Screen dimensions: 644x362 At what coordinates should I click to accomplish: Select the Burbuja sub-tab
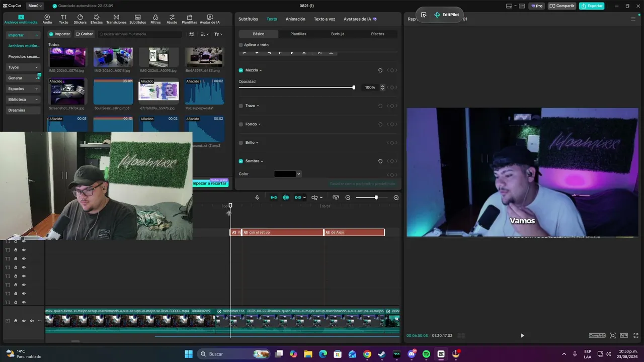pyautogui.click(x=338, y=34)
